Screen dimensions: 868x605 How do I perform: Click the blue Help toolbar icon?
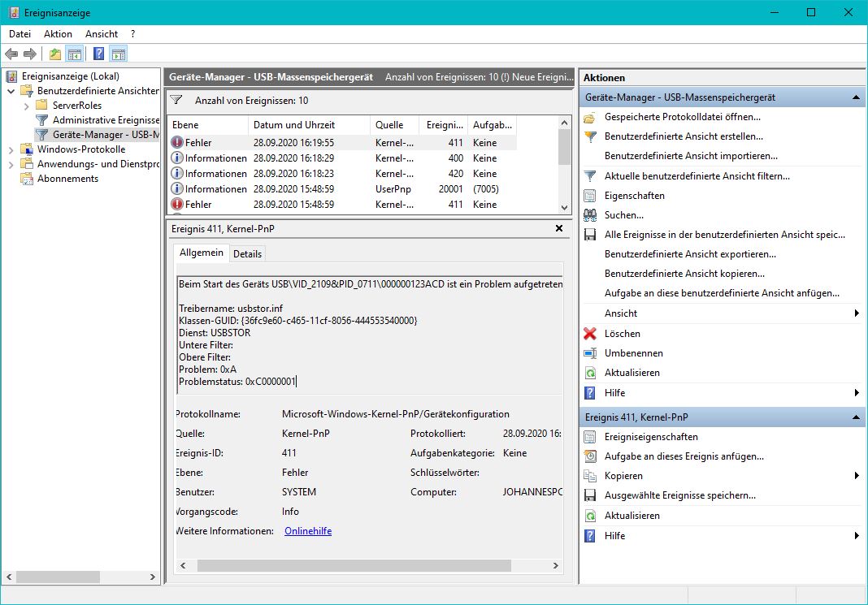click(98, 54)
